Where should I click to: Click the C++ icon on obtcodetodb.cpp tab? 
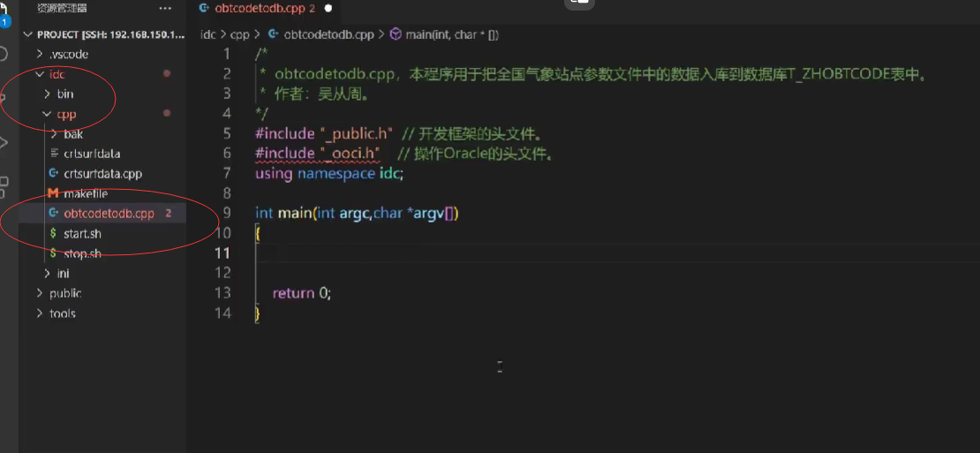tap(204, 8)
